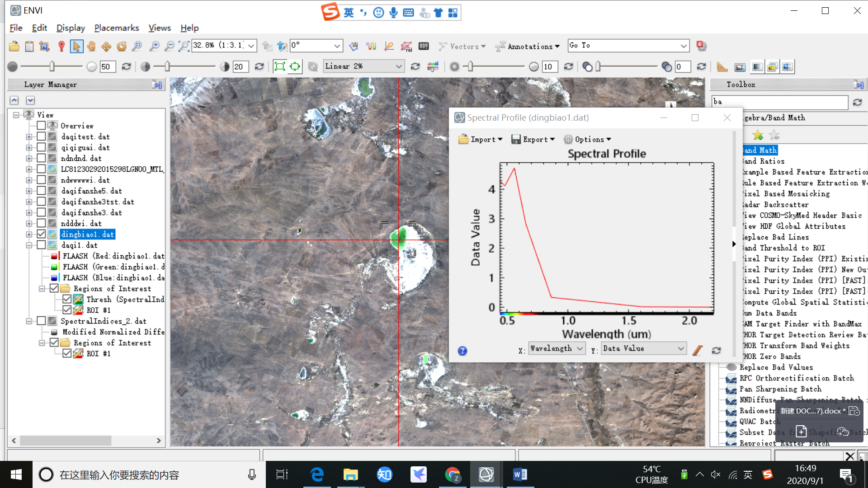Open Chrome from the taskbar
The width and height of the screenshot is (868, 488).
click(x=452, y=474)
